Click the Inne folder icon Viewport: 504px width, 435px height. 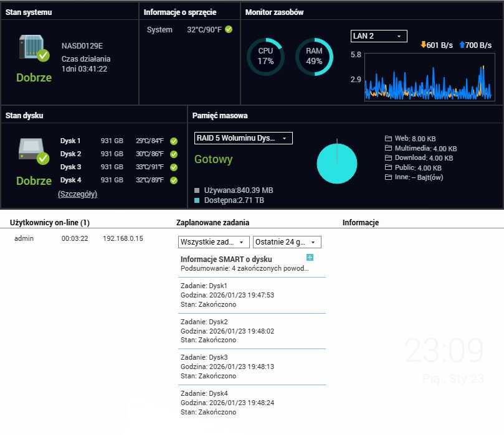tap(388, 177)
